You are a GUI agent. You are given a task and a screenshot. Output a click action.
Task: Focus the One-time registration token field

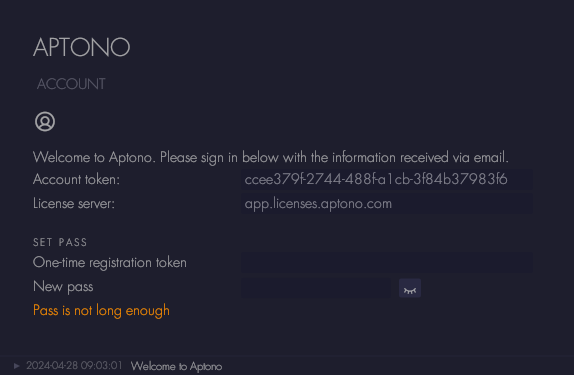coord(387,263)
